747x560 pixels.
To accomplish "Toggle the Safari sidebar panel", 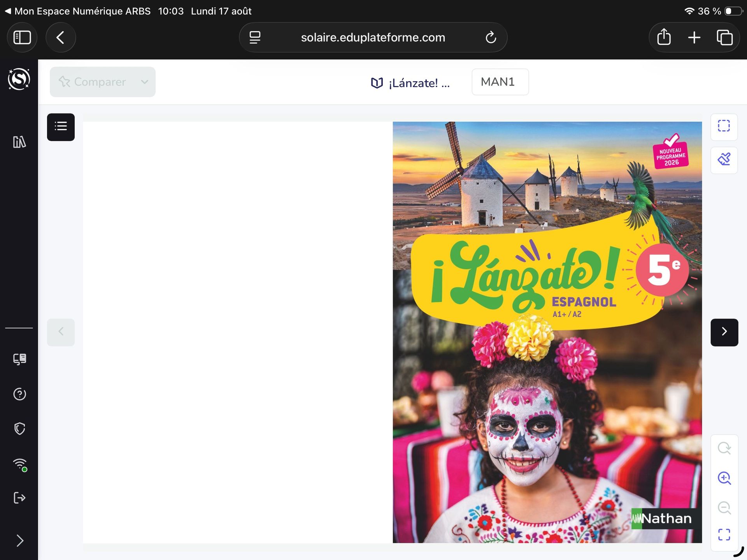I will pos(22,37).
